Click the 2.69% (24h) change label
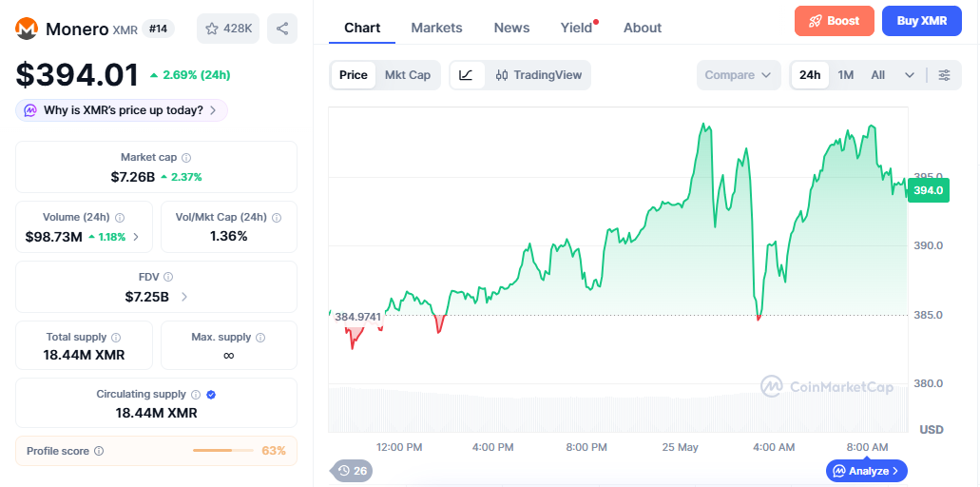 click(x=190, y=75)
